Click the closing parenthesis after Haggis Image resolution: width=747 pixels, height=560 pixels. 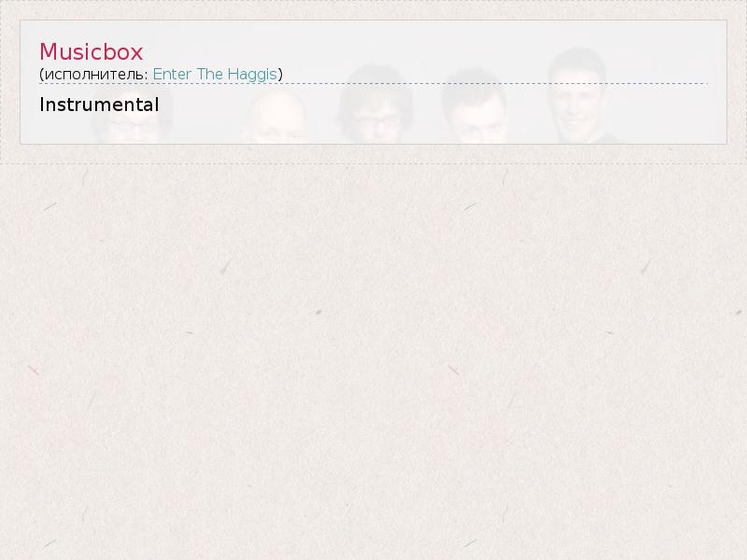[280, 75]
